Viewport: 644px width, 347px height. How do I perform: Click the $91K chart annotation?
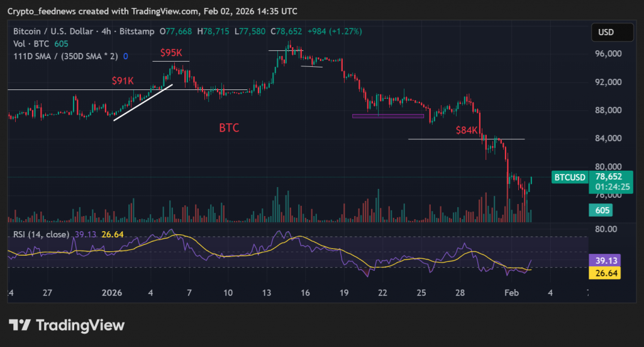click(123, 81)
